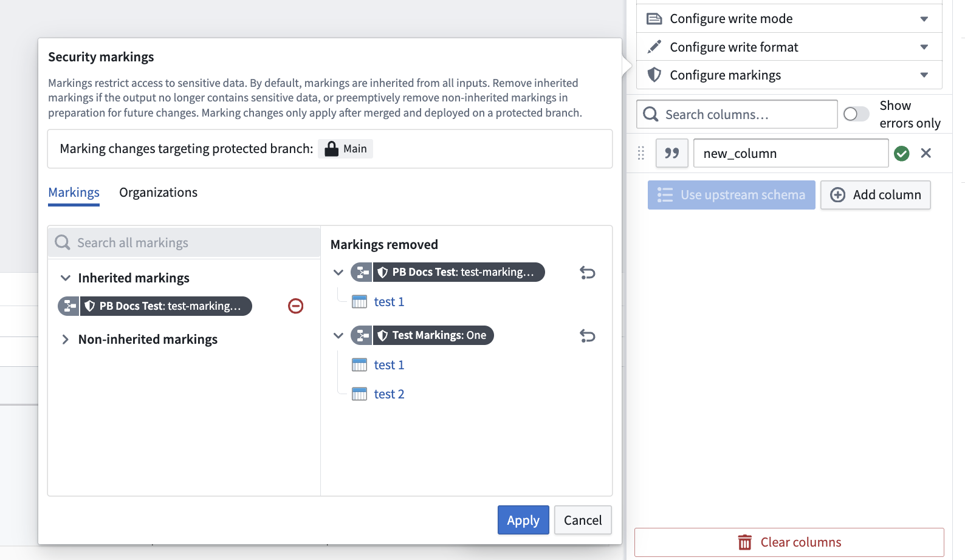Viewport: 965px width, 560px height.
Task: Click the Configure write mode icon
Action: pos(654,19)
